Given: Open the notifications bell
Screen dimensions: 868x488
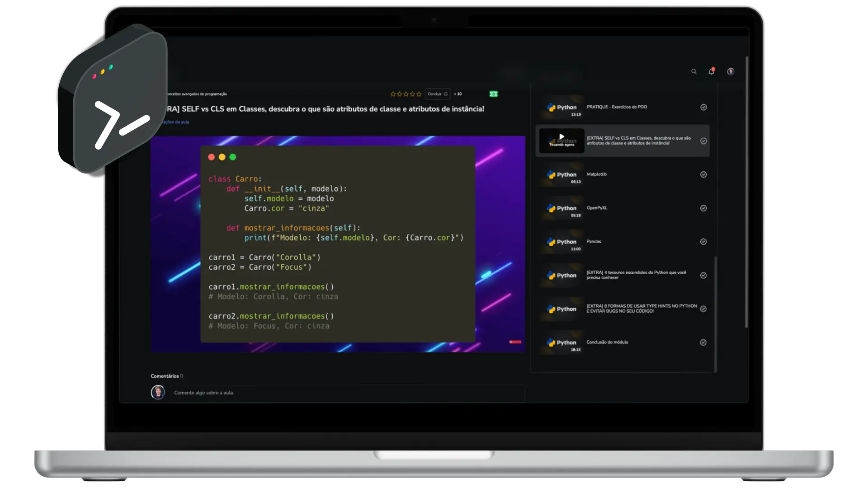Looking at the screenshot, I should click(711, 71).
